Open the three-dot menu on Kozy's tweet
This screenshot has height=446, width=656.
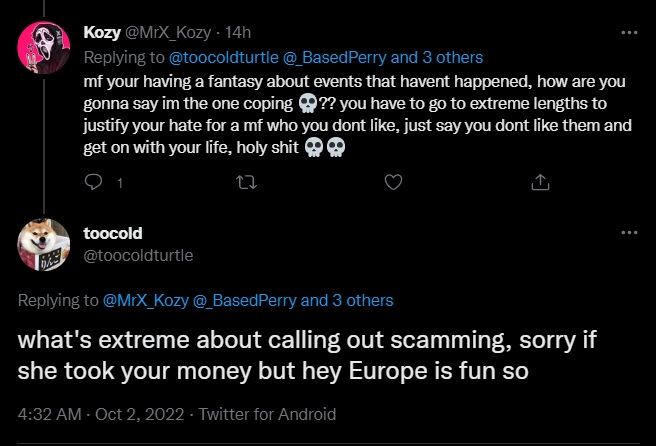[x=629, y=33]
